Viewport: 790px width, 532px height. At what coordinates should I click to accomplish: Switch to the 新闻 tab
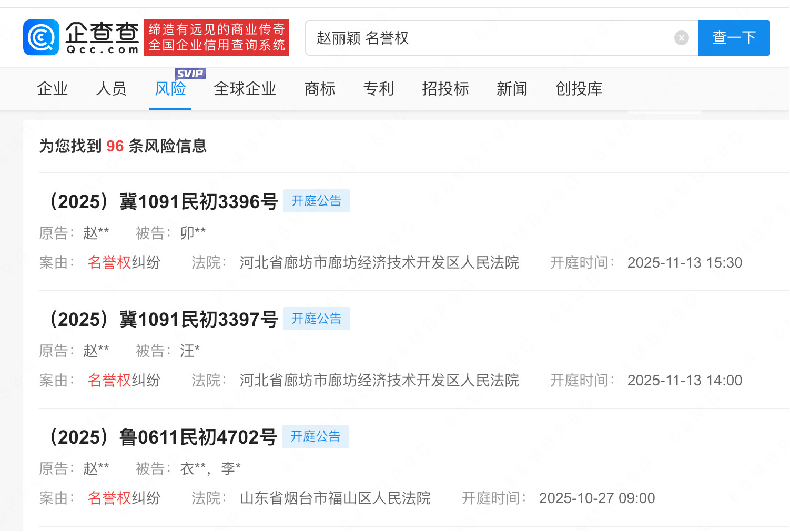click(x=512, y=88)
